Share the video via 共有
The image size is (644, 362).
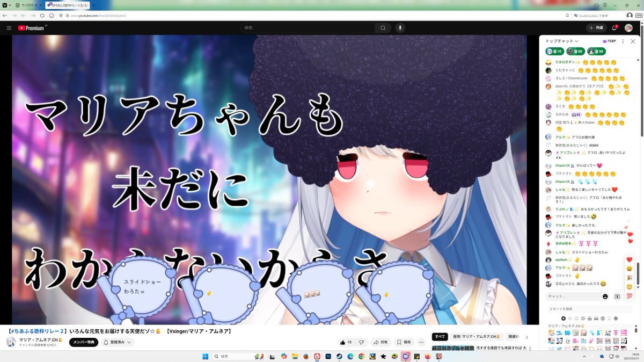pyautogui.click(x=380, y=342)
